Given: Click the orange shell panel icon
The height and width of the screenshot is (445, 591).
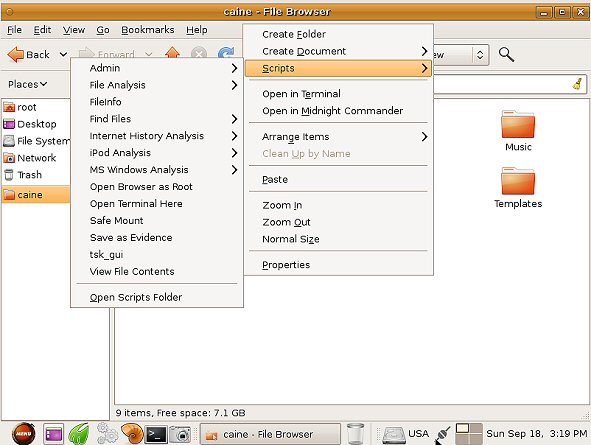Looking at the screenshot, I should [x=132, y=434].
